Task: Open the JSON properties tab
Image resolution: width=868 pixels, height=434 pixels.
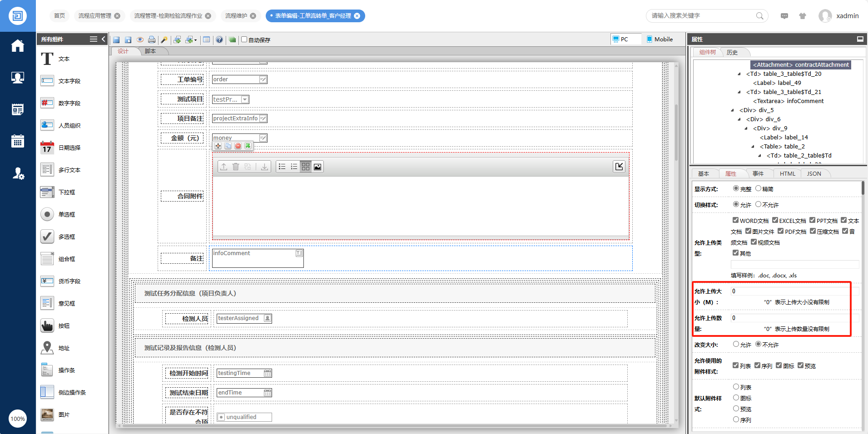Action: [x=814, y=173]
